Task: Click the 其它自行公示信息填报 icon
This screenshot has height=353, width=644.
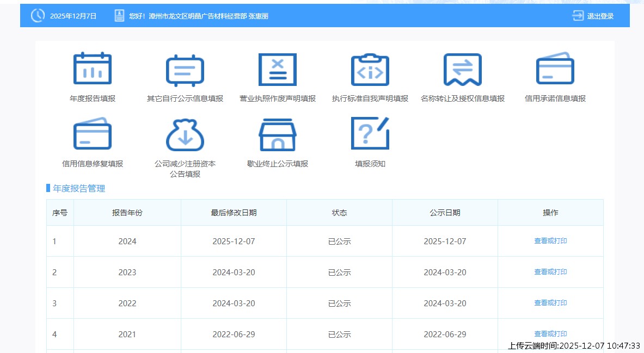Action: coord(185,70)
